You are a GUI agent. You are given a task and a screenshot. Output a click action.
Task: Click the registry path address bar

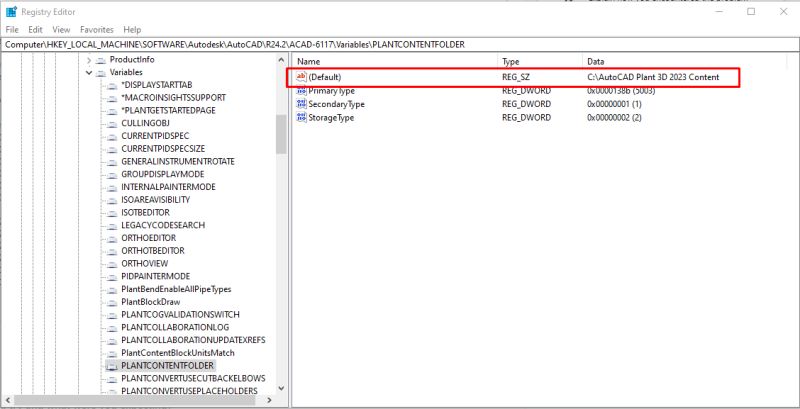click(x=399, y=44)
